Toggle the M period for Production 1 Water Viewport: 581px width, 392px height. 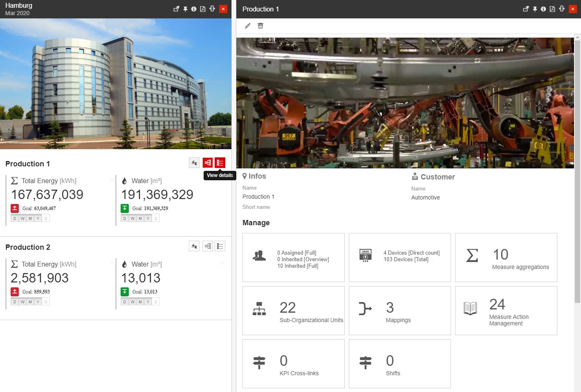140,218
